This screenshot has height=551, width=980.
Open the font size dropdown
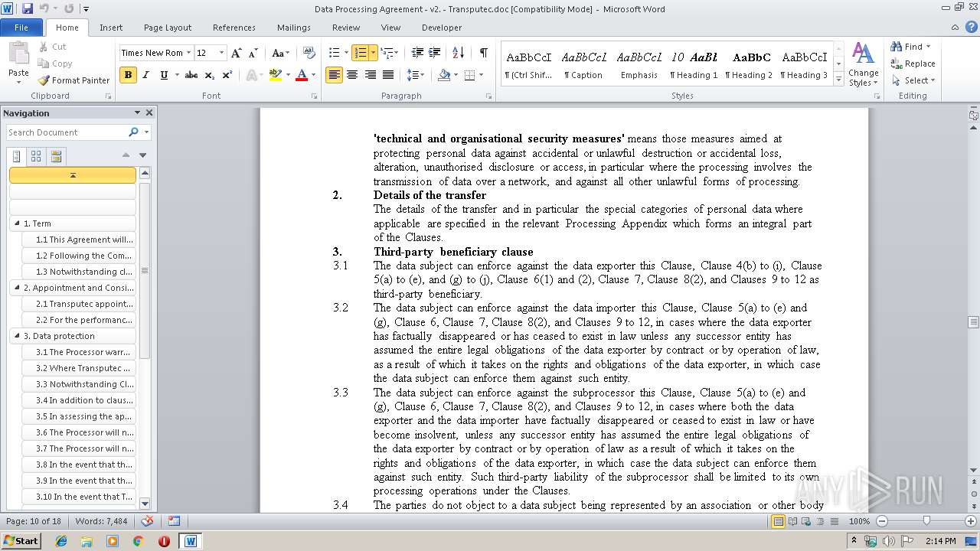pos(222,53)
